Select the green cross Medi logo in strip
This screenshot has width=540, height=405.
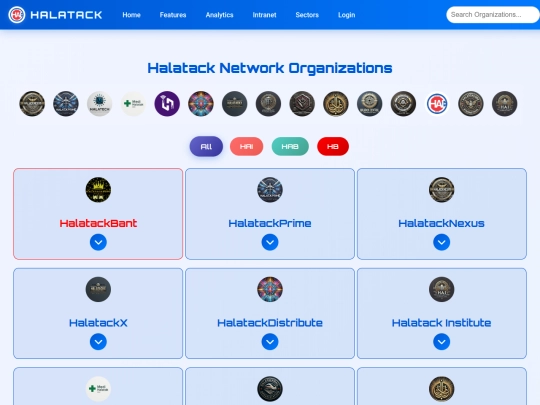click(133, 104)
